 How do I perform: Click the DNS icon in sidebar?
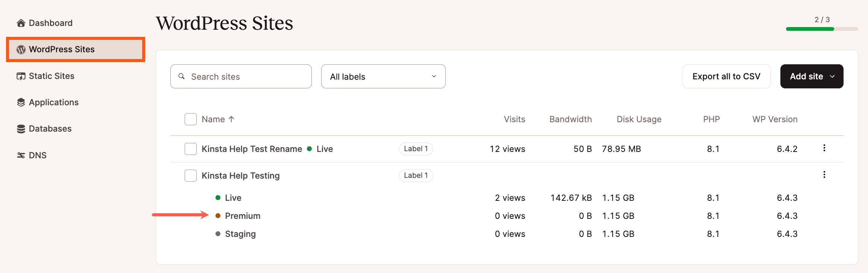(21, 155)
